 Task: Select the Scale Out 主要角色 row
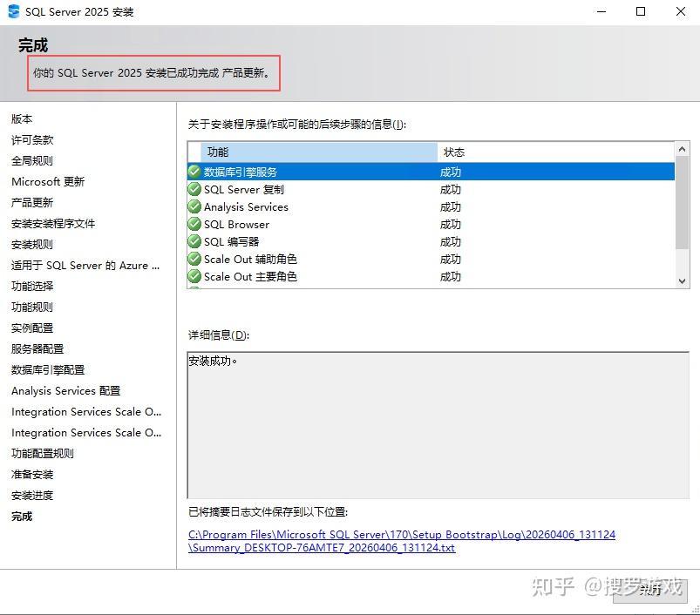(x=431, y=276)
